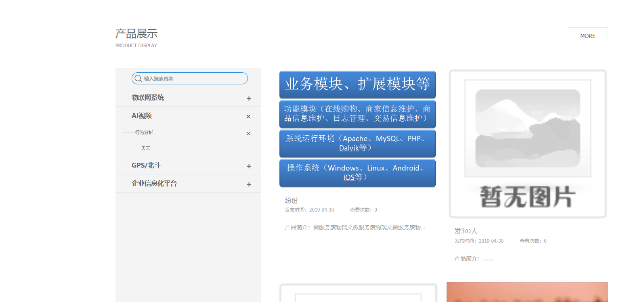Select the 企业信息化平台 menu item
Screen dimensions: 644x302
tap(154, 184)
